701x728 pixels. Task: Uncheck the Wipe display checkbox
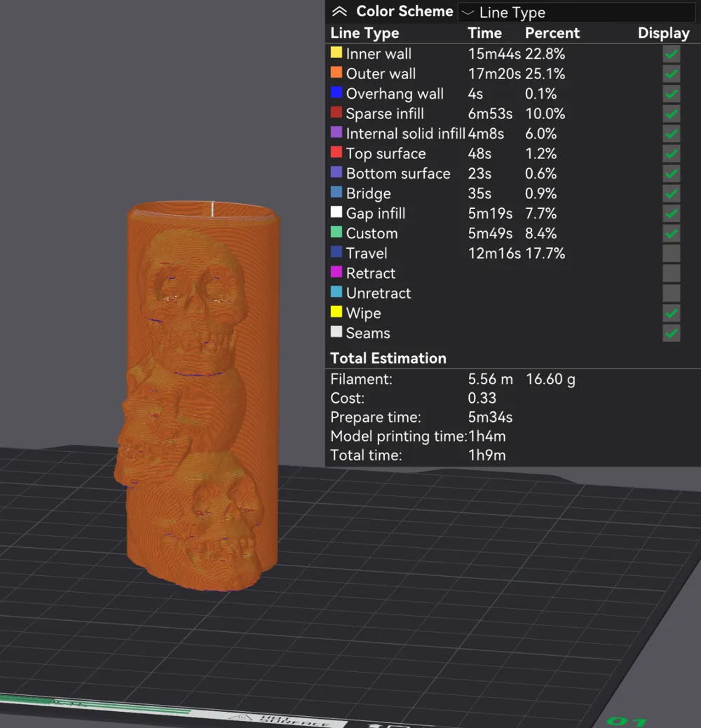coord(670,313)
